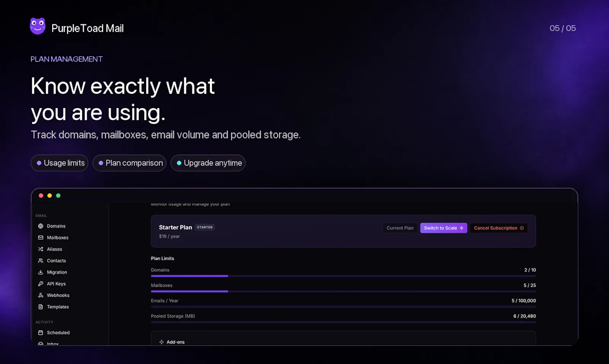Click the Mailboxes usage progress bar

point(343,291)
